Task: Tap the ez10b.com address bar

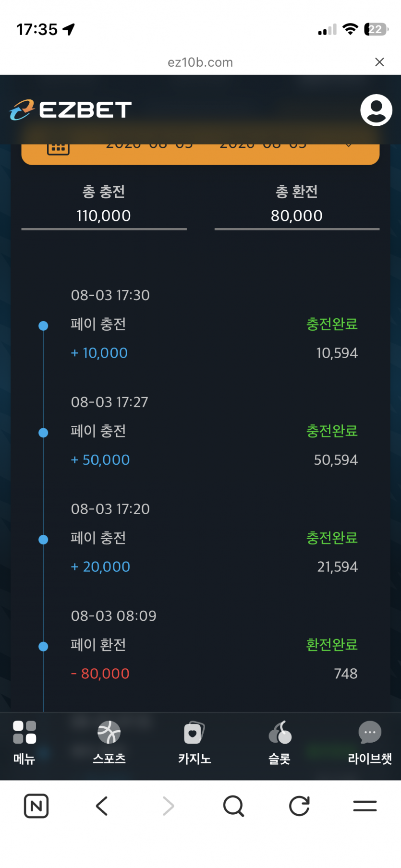Action: click(x=200, y=62)
